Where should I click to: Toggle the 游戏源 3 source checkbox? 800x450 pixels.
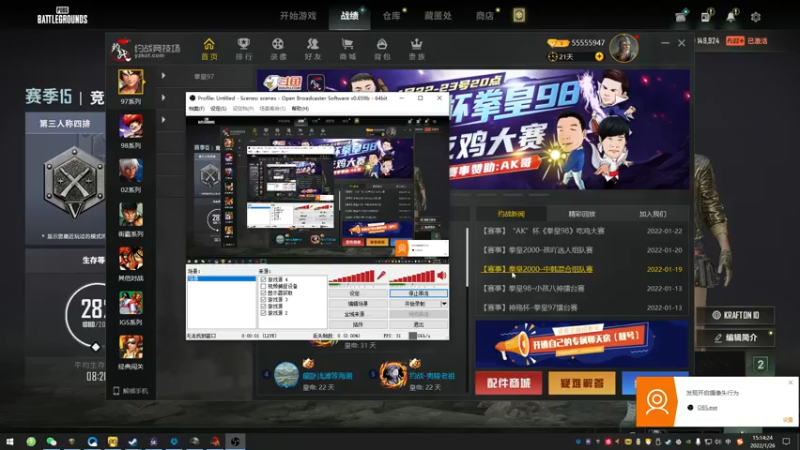click(263, 299)
